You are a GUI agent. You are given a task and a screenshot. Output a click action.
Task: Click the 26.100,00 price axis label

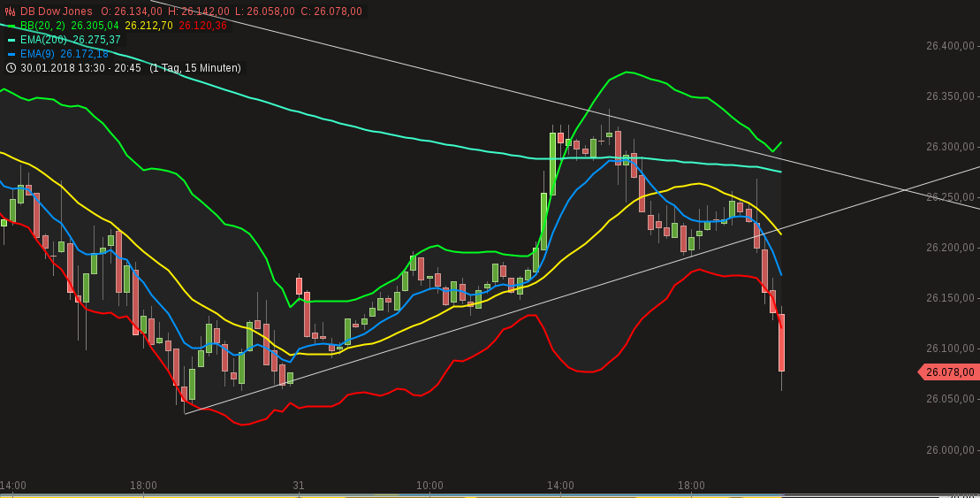coord(950,349)
